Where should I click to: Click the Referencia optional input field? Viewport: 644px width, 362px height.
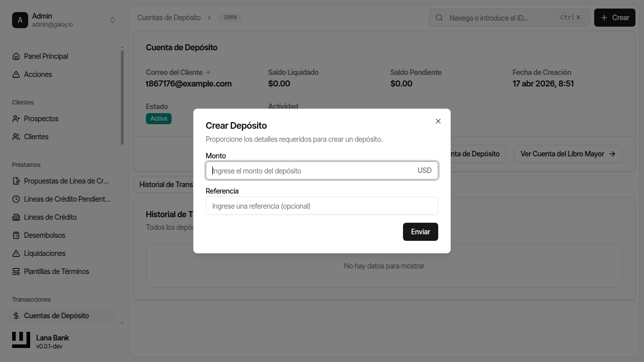click(321, 206)
